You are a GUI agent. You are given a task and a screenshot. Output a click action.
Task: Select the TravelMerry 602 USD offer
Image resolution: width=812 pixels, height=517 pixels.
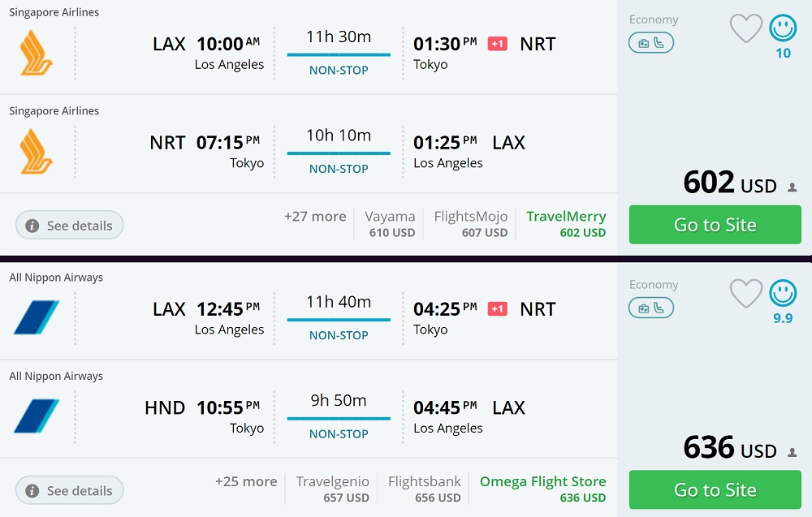[566, 224]
